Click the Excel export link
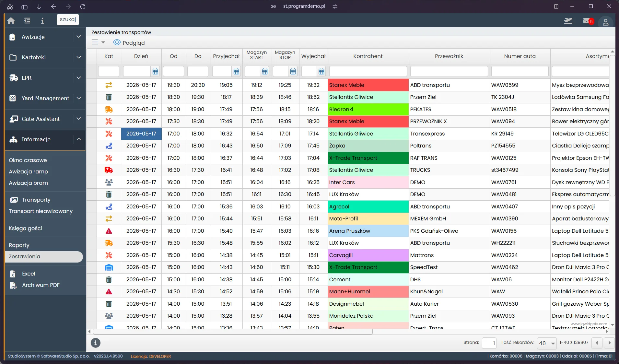619x364 pixels. click(x=29, y=274)
